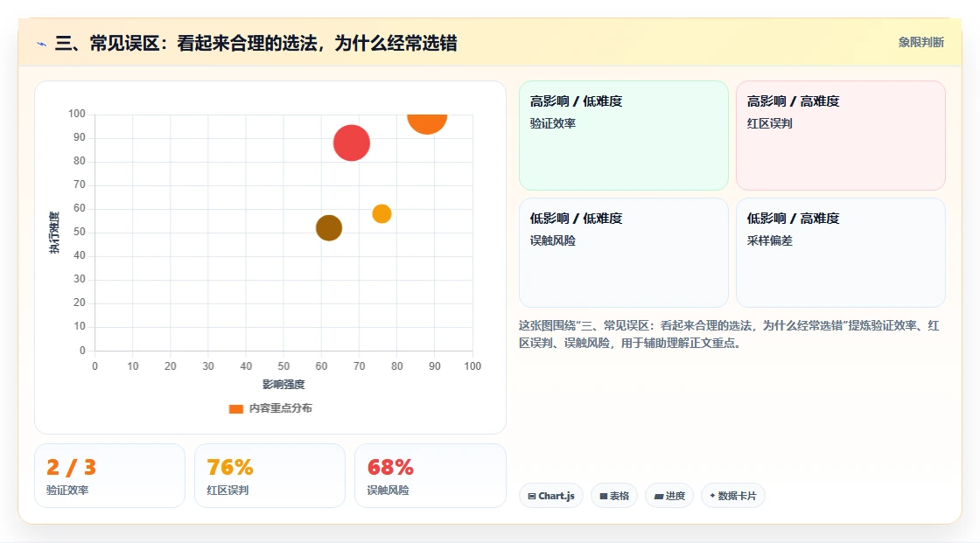The image size is (980, 543).
Task: Click the Chart.js tag chip
Action: point(551,496)
